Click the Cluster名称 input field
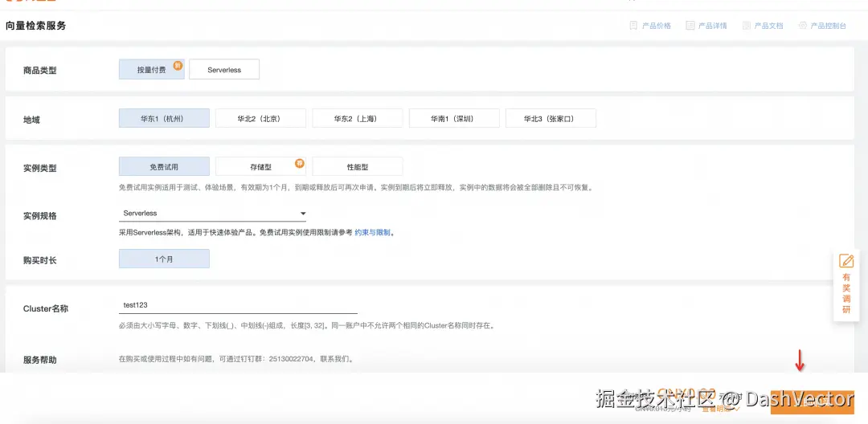Image resolution: width=868 pixels, height=424 pixels. (238, 306)
